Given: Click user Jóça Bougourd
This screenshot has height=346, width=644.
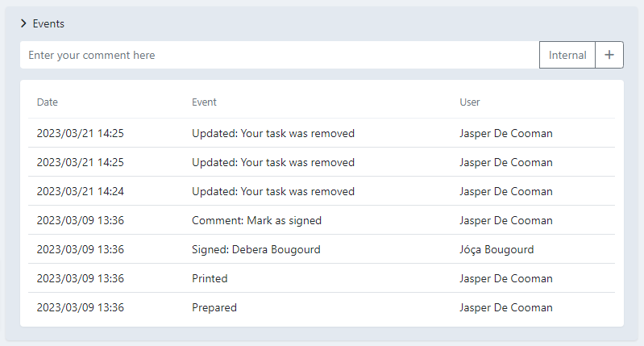Looking at the screenshot, I should click(x=496, y=249).
